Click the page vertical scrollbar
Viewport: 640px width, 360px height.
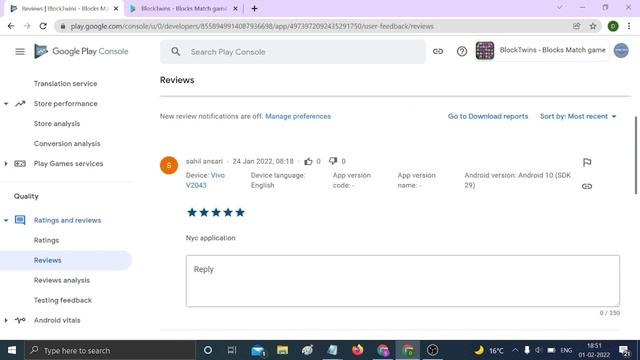click(x=636, y=155)
